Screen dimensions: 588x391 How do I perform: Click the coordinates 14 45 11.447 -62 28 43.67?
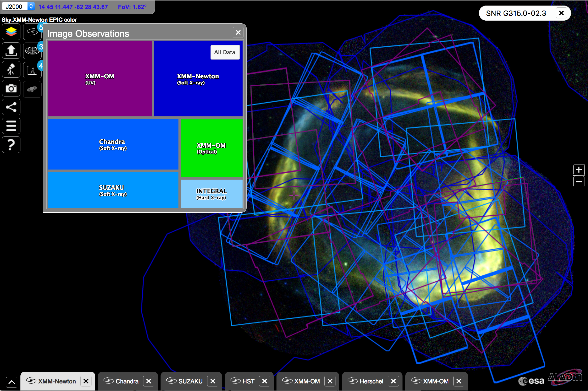[x=73, y=7]
